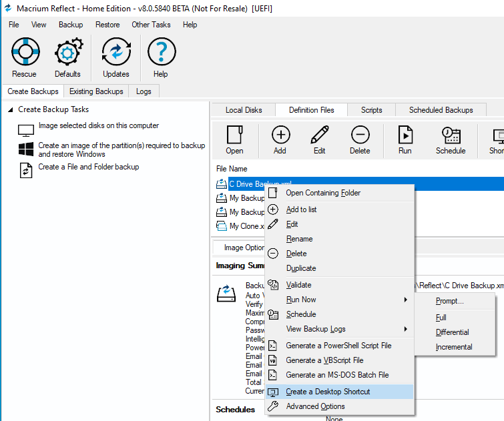Click the Edit pencil toolbar icon
This screenshot has width=504, height=421.
[320, 135]
